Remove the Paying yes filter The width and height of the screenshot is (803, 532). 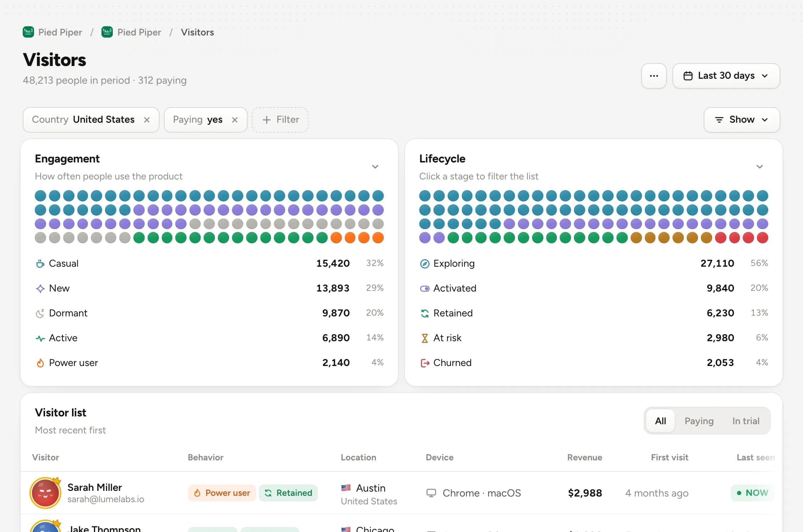pyautogui.click(x=234, y=120)
